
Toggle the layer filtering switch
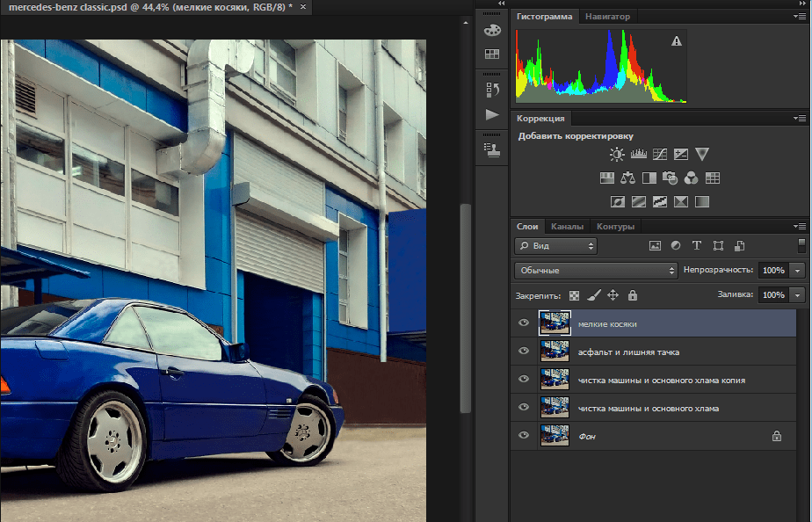[x=801, y=246]
